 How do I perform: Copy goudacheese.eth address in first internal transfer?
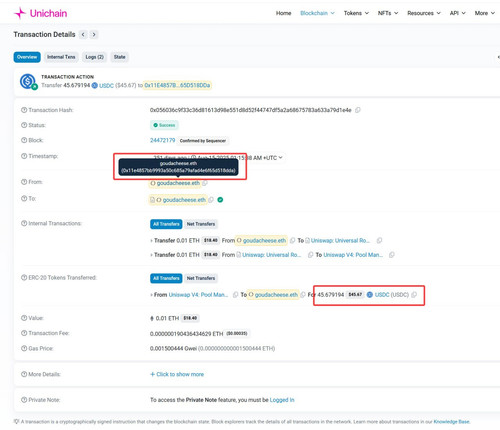click(292, 240)
